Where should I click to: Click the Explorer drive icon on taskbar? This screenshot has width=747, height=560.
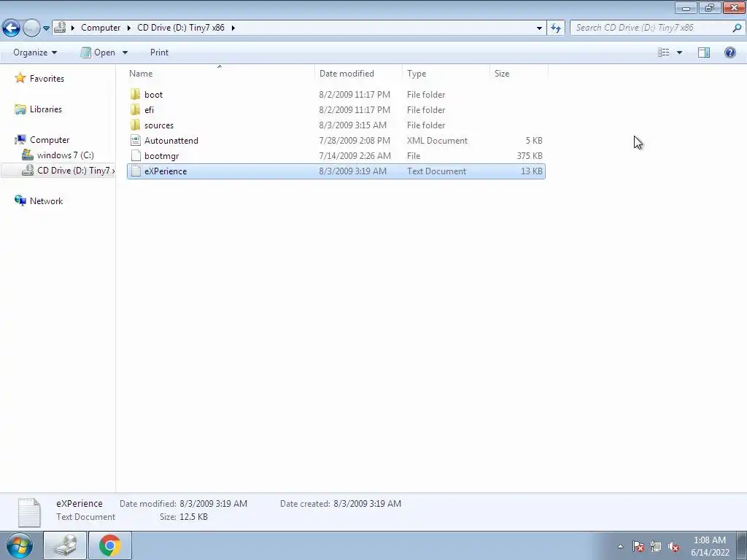pos(65,545)
